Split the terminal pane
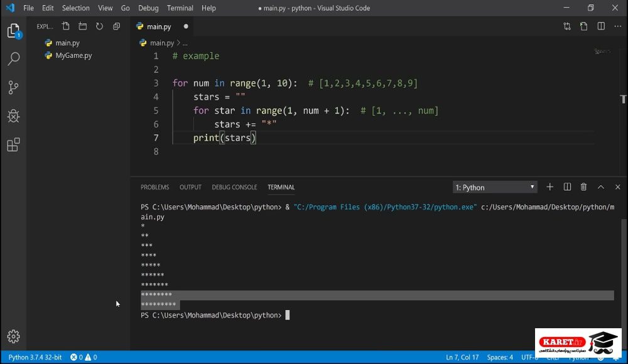628x364 pixels. (x=567, y=187)
